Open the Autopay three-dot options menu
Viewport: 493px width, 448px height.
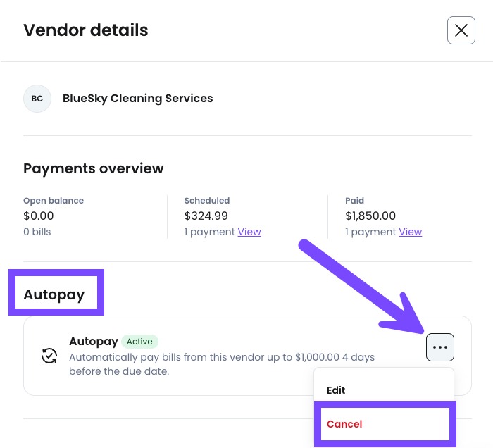pyautogui.click(x=440, y=347)
